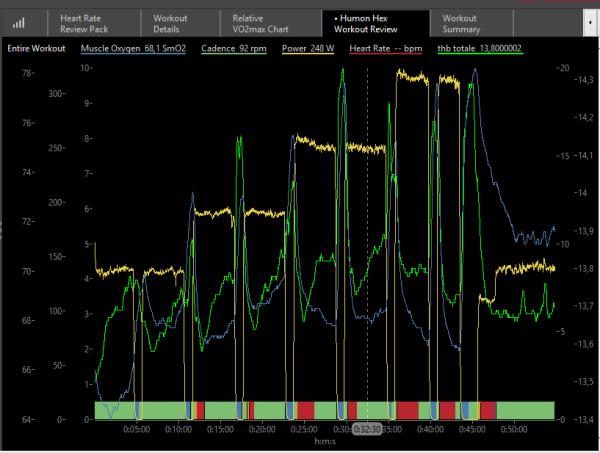Click the h:m:s time axis label

(324, 441)
